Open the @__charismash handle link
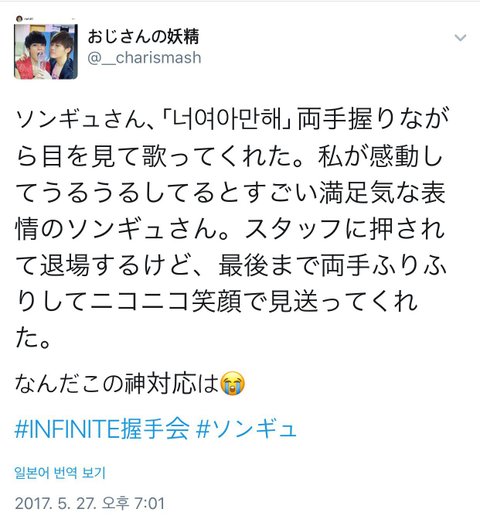Image resolution: width=480 pixels, height=526 pixels. [x=144, y=58]
